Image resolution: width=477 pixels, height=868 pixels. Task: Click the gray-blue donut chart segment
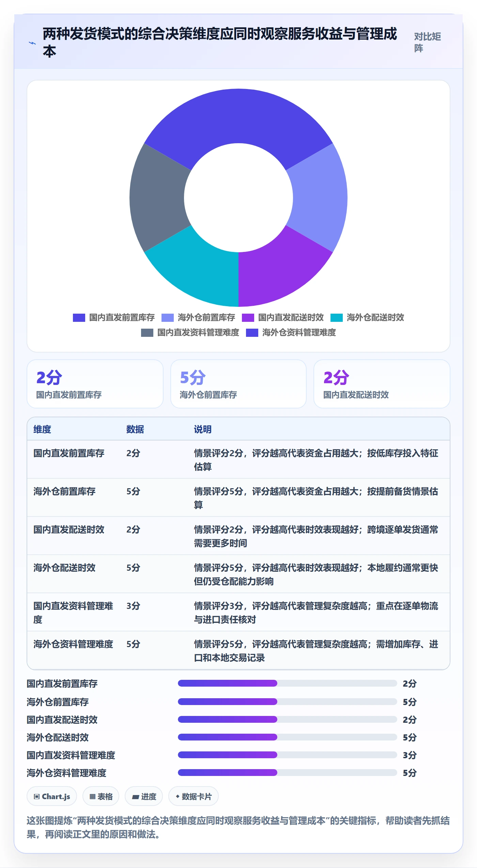coord(157,198)
